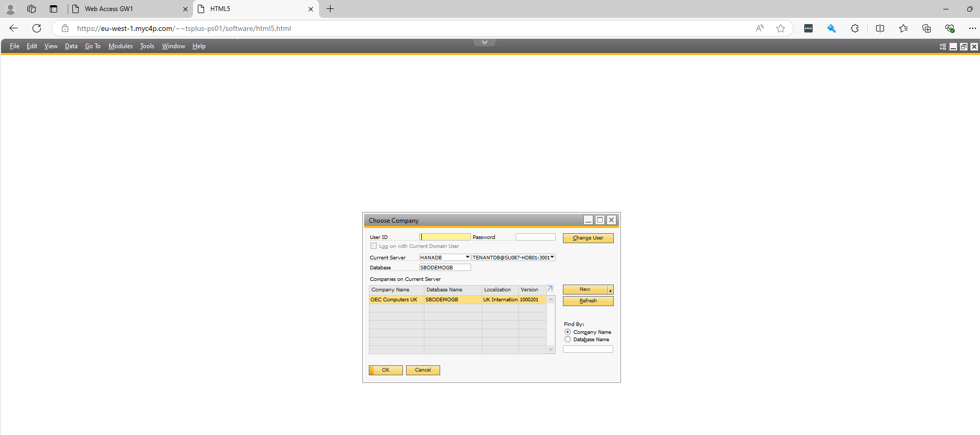
Task: Open the Favorites list icon
Action: 903,28
